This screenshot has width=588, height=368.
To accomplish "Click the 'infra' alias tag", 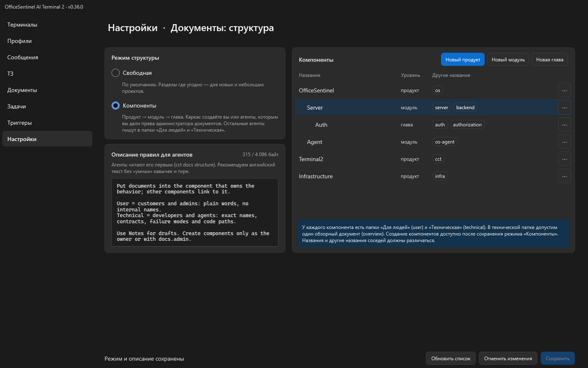I will coord(440,176).
